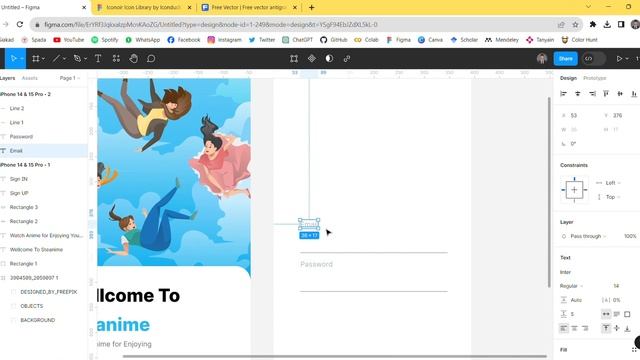Click Align horizontal centers icon

pyautogui.click(x=578, y=94)
